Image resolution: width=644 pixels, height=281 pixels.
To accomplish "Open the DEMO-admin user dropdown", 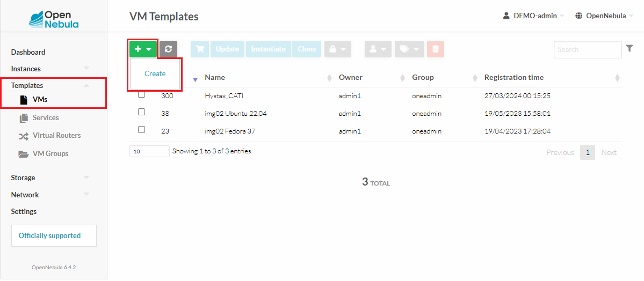I will [534, 16].
